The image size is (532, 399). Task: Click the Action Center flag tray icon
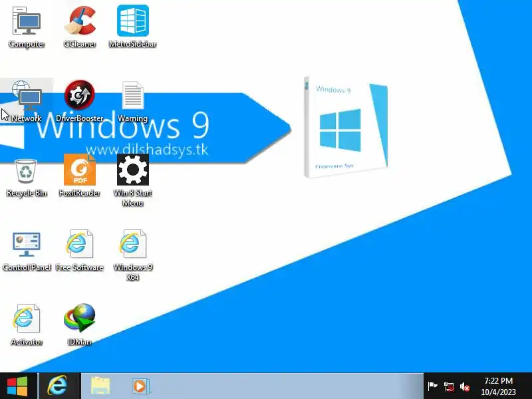pyautogui.click(x=433, y=386)
